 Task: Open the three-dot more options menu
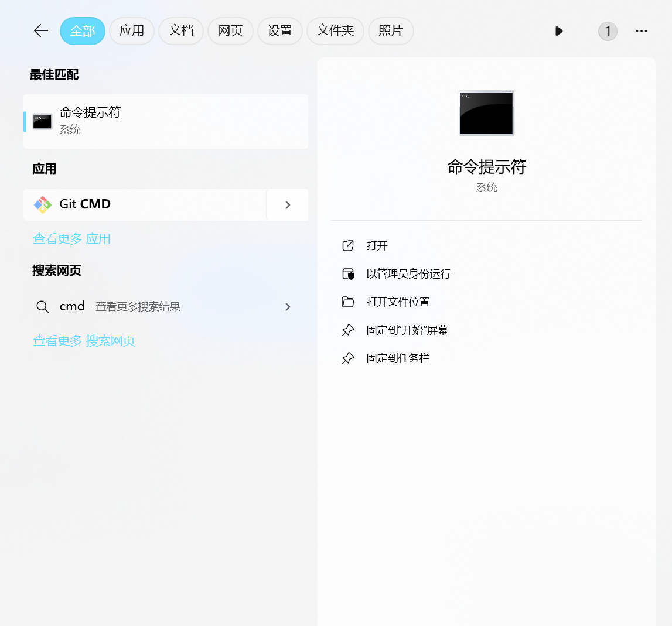[642, 31]
